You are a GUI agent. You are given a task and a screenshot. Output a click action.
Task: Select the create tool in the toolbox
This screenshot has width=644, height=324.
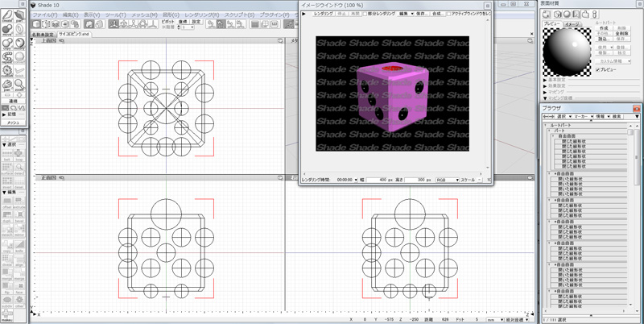pos(7,15)
